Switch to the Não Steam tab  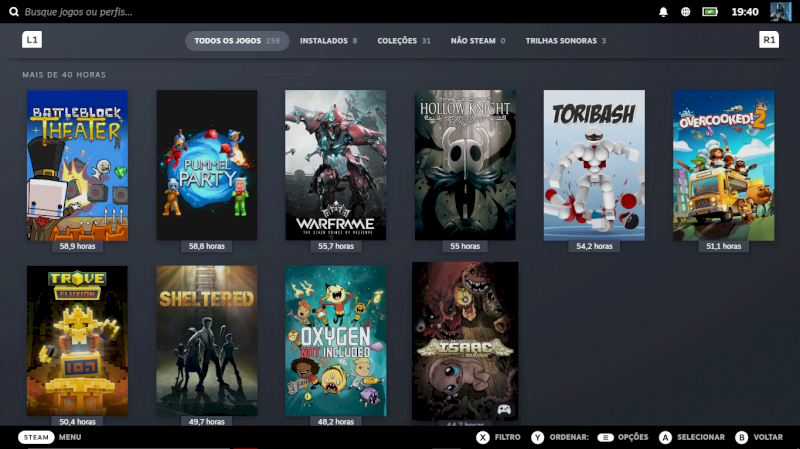click(x=478, y=41)
